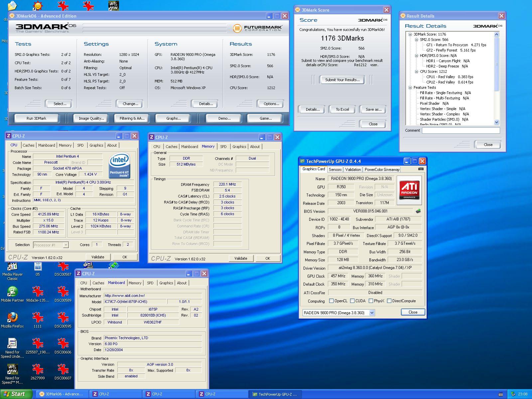
Task: Click the Futuremark logo in 3DMark06
Action: tap(257, 28)
